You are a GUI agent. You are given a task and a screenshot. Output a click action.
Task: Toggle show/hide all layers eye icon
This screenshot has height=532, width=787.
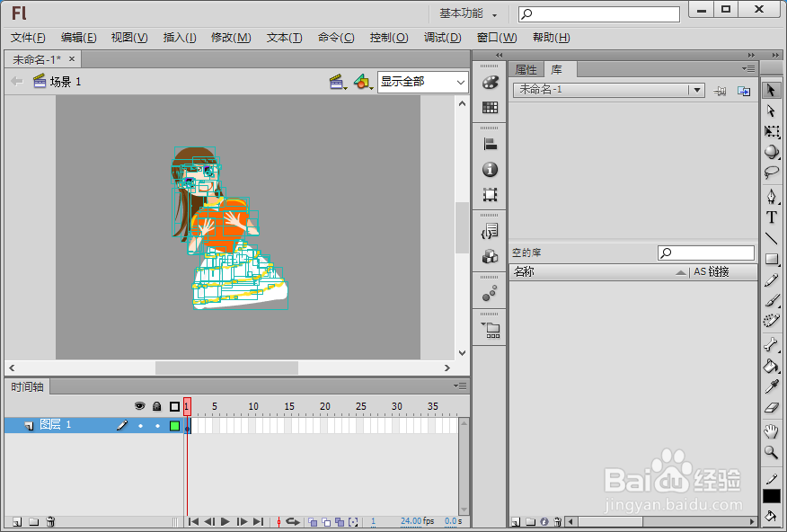[x=140, y=406]
